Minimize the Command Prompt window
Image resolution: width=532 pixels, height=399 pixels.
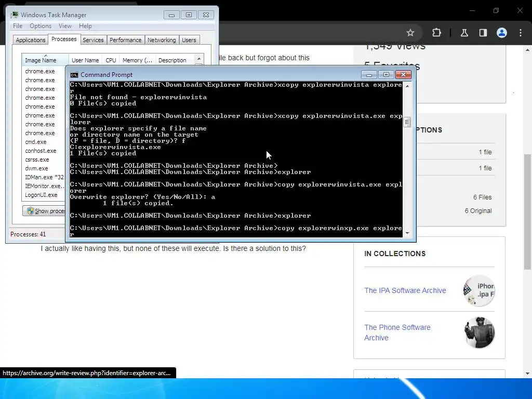[369, 75]
